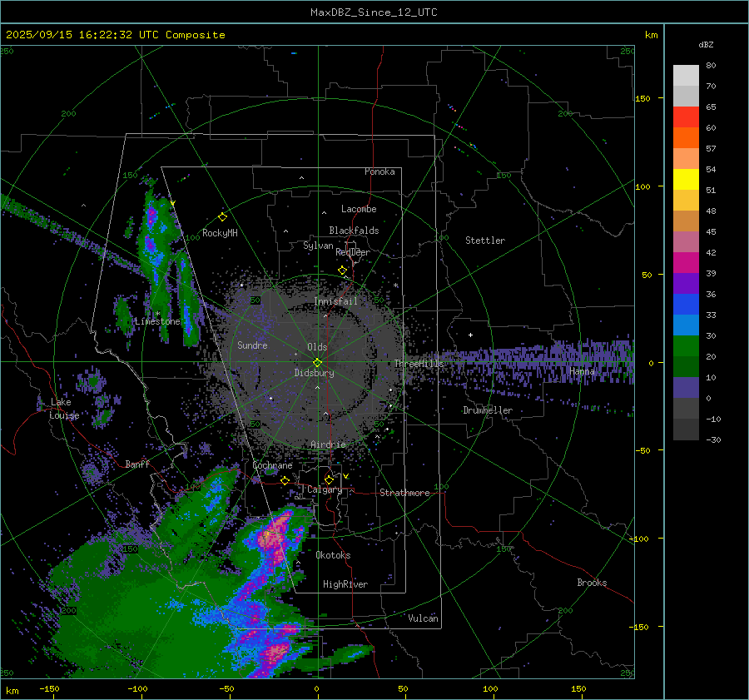Image resolution: width=749 pixels, height=700 pixels.
Task: Click the radar site diamond between Olds and Didsbury
Action: 318,362
